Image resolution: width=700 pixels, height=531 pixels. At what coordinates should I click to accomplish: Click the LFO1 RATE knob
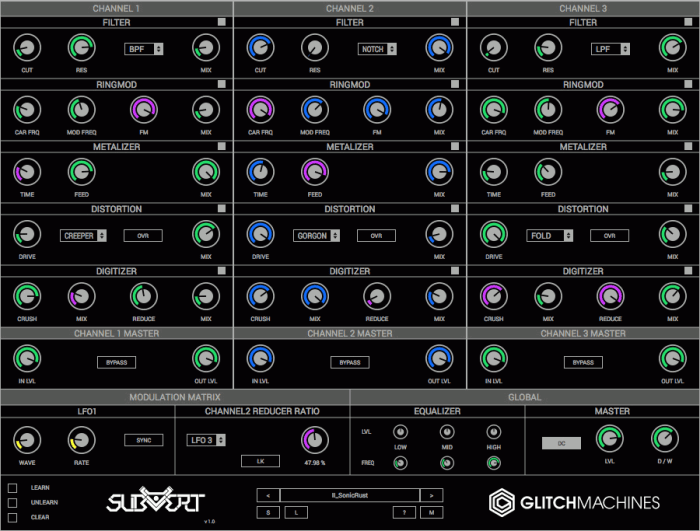82,440
